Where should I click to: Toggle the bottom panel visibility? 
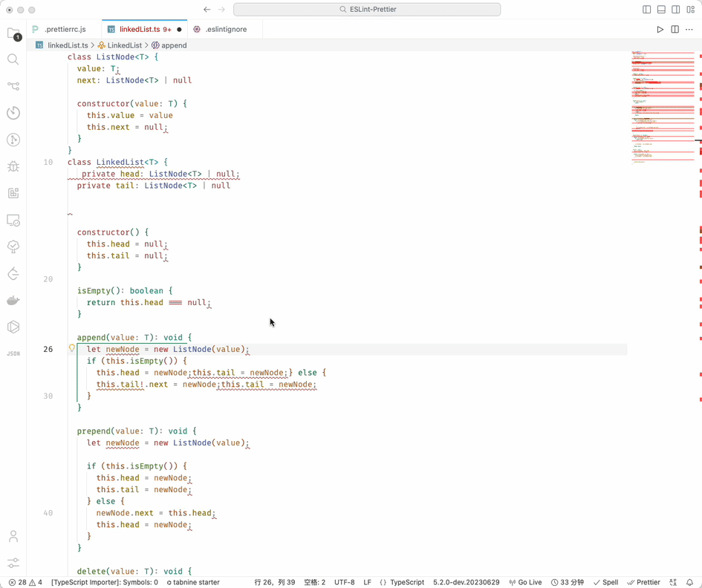click(661, 10)
